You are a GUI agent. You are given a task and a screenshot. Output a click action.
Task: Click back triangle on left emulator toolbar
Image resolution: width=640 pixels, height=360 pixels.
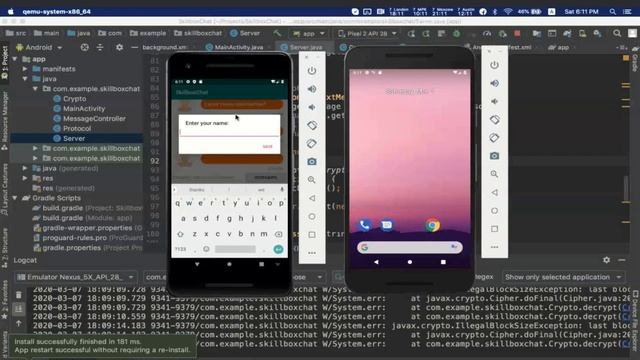coord(312,198)
